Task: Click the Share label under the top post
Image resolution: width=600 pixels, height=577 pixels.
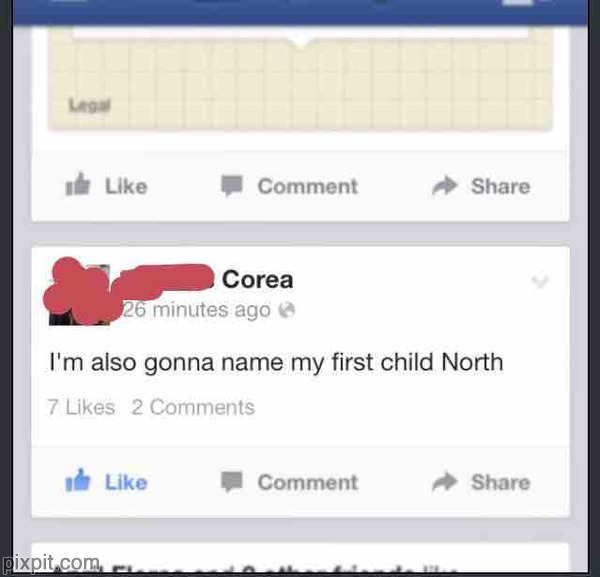Action: pos(501,186)
